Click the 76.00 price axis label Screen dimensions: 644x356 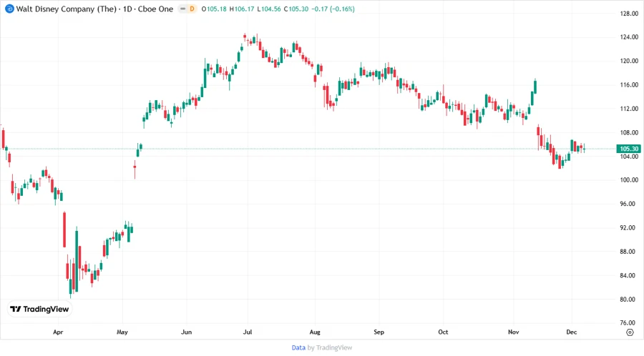[629, 323]
